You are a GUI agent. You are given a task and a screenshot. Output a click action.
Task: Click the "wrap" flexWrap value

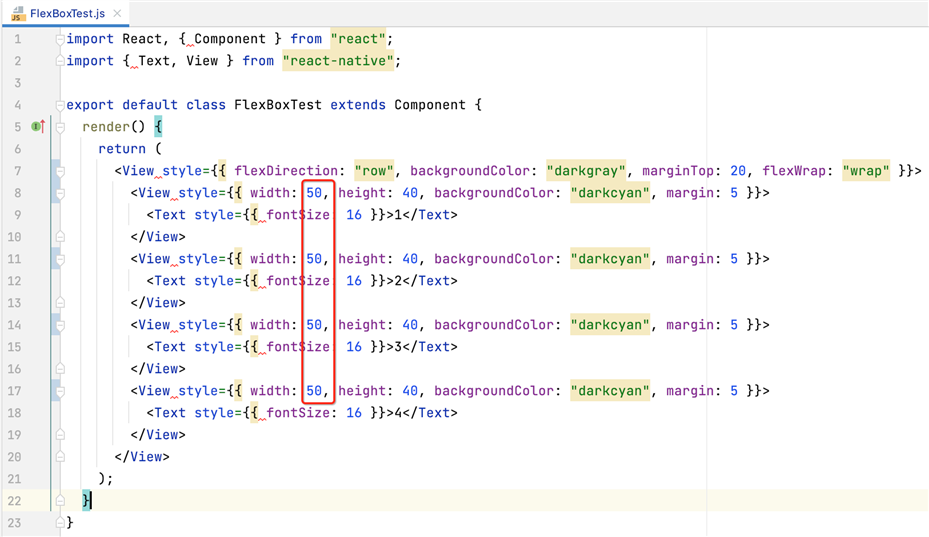(x=866, y=171)
